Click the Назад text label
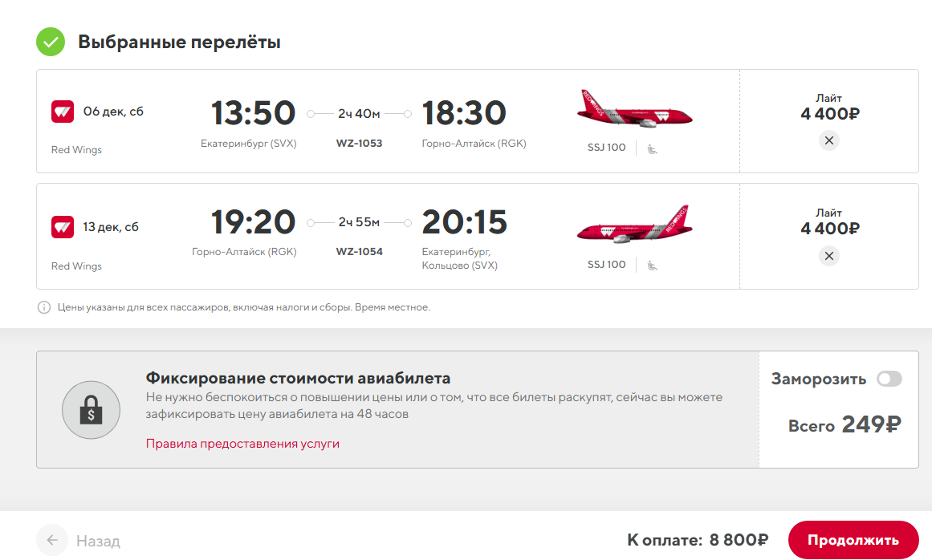 pos(98,541)
